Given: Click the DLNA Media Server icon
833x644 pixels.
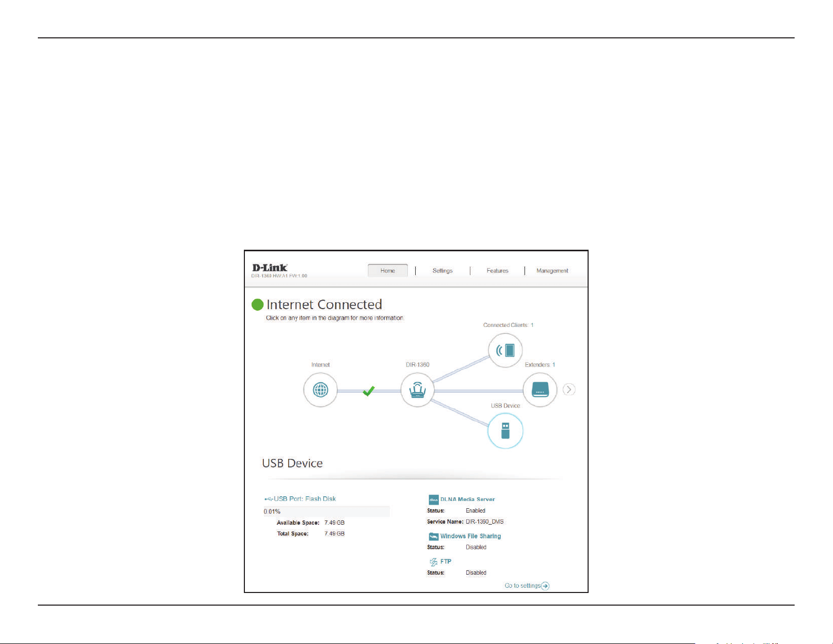Looking at the screenshot, I should point(434,499).
